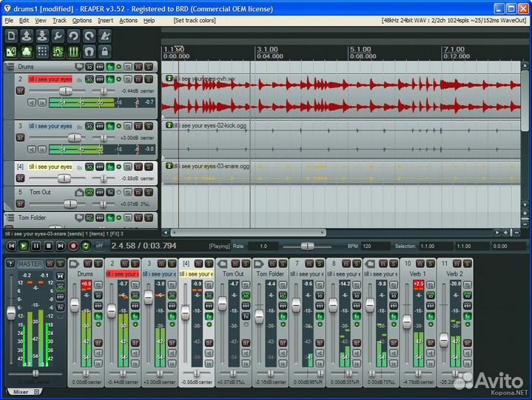Open Verb 1 FX chain in mixer
The image size is (532, 400).
[x=431, y=316]
